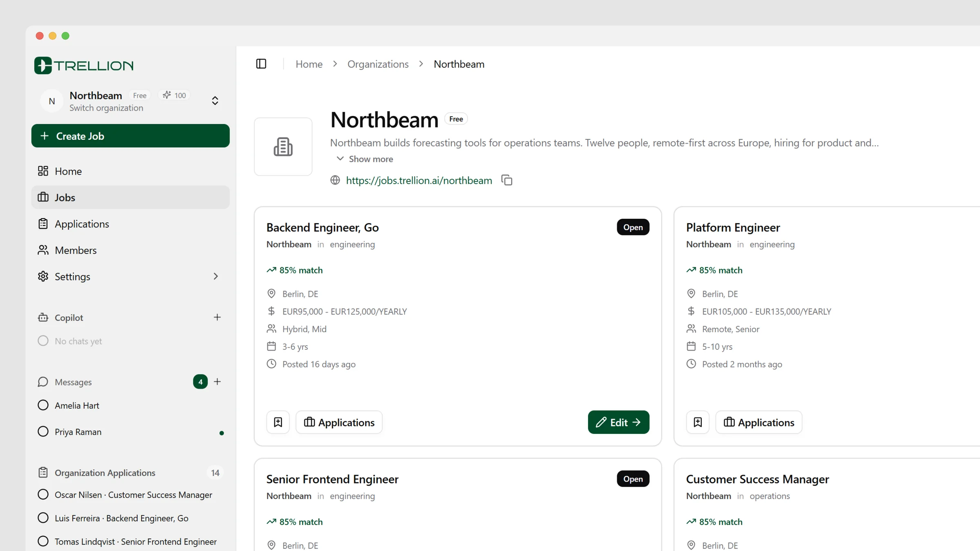Start a new message with plus icon
The image size is (980, 551).
coord(217,382)
